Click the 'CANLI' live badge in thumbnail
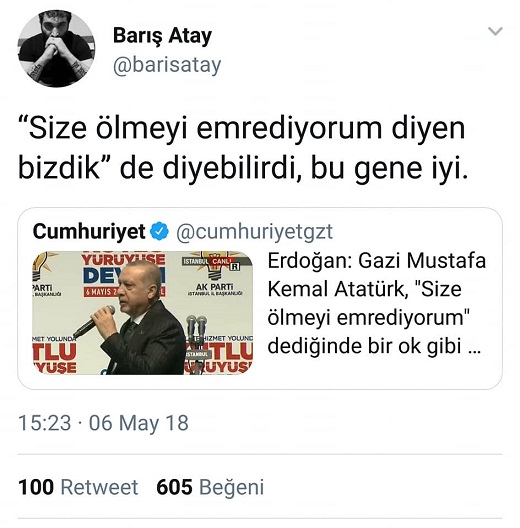The width and height of the screenshot is (520, 528). click(221, 261)
